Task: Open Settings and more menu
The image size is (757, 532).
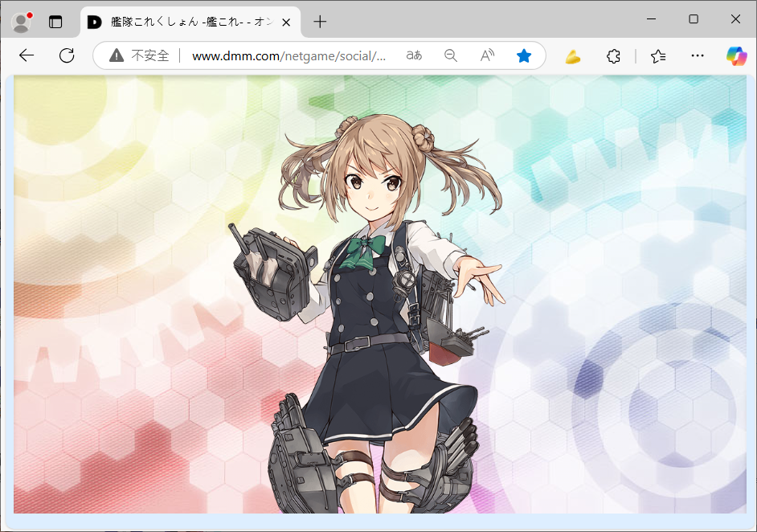Action: click(x=698, y=56)
